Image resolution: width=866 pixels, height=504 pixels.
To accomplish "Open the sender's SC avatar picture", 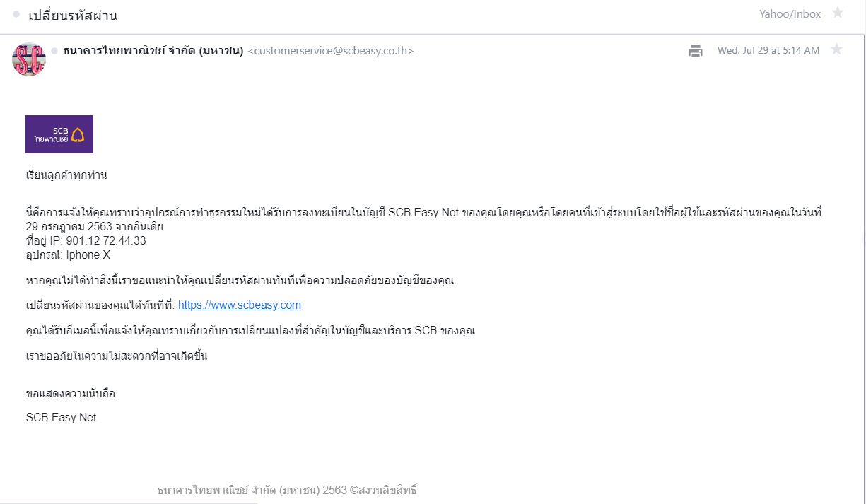I will point(29,59).
